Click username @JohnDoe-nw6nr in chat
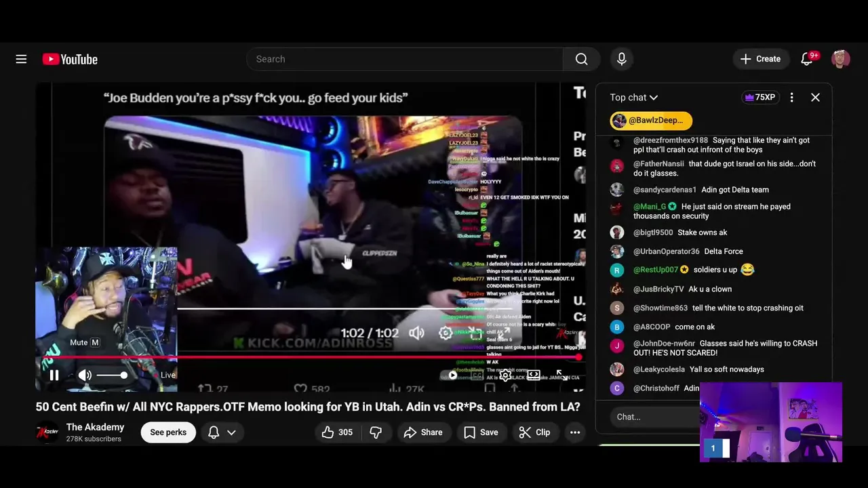 tap(664, 344)
